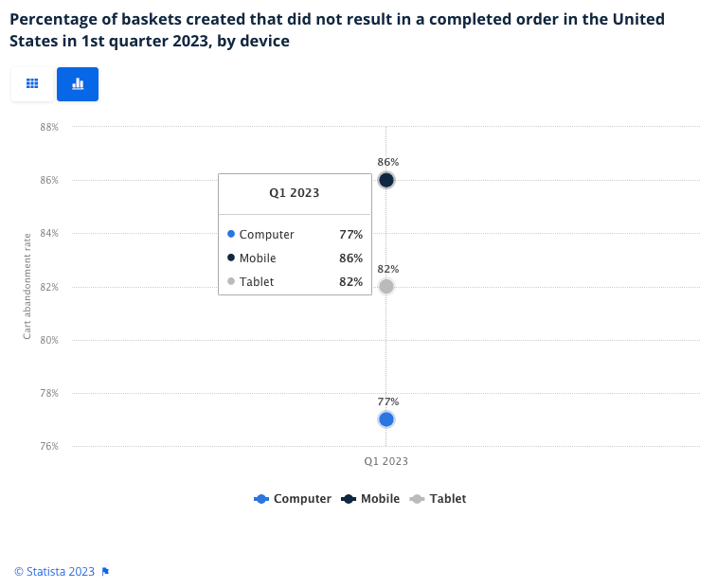Click the Cart abandonment rate axis title

coord(27,286)
